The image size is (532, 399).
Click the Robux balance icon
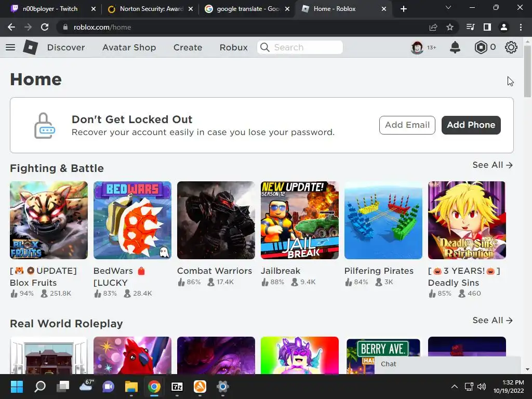[481, 47]
